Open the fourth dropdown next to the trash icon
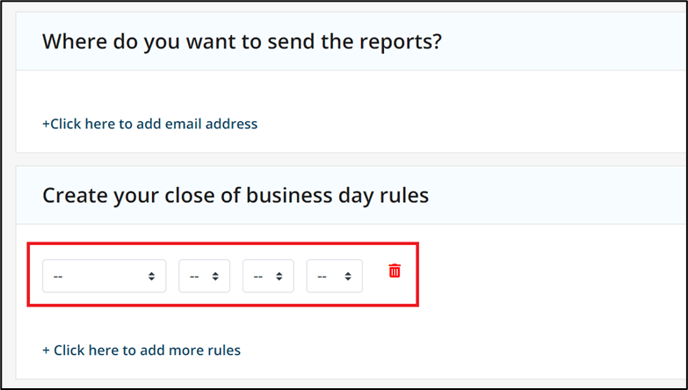The width and height of the screenshot is (688, 390). pyautogui.click(x=334, y=276)
